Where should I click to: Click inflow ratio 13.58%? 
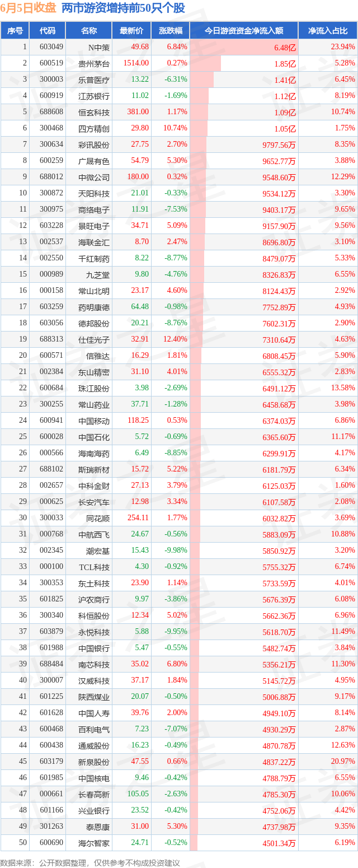click(343, 388)
